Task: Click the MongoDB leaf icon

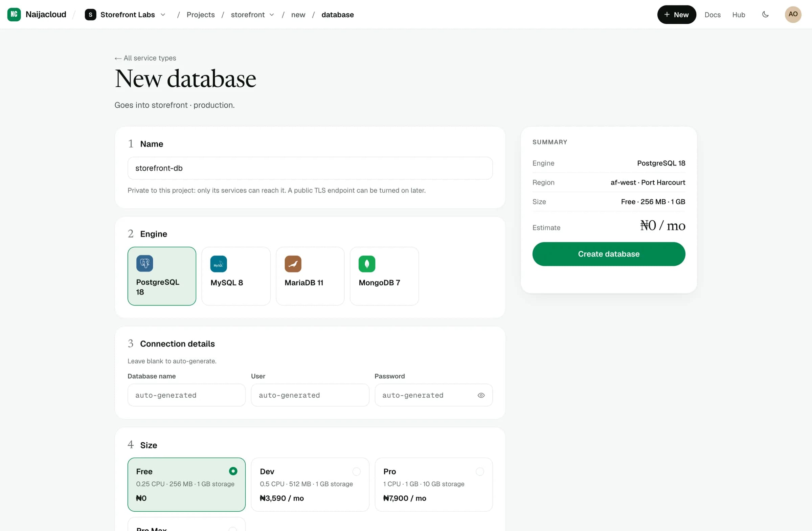Action: click(367, 264)
